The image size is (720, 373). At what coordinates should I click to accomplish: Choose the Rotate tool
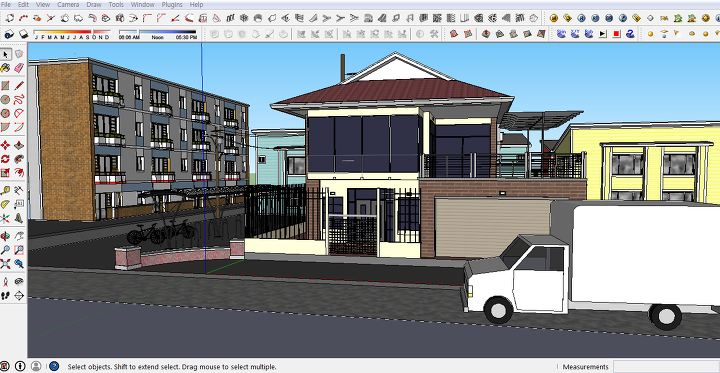6,159
